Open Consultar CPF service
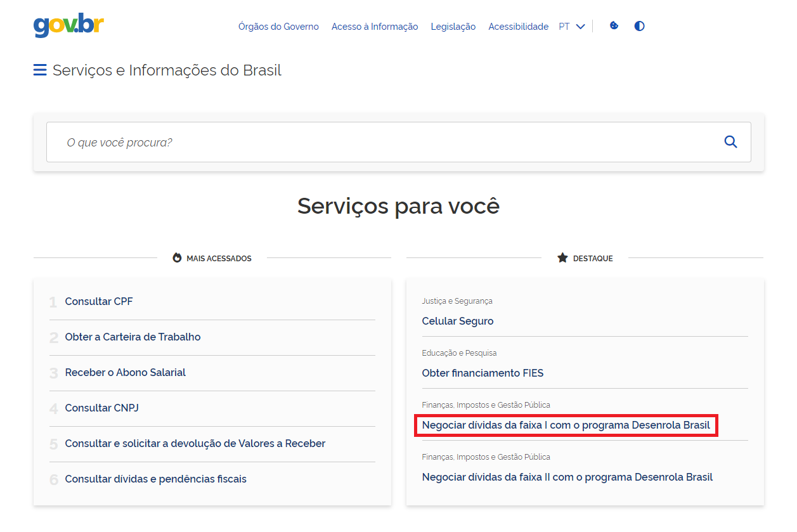Image resolution: width=797 pixels, height=532 pixels. [99, 302]
